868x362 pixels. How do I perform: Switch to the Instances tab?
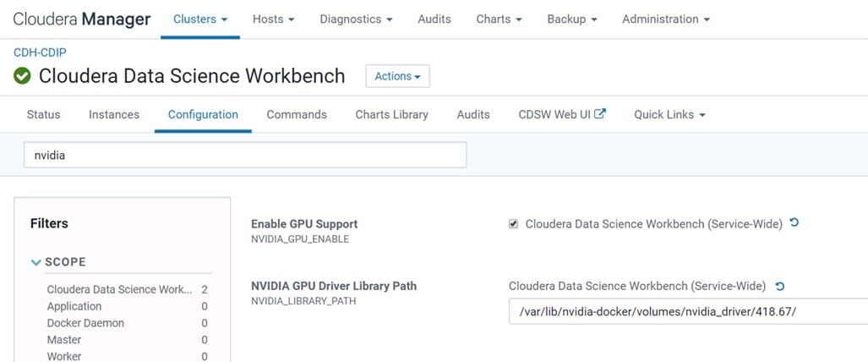pyautogui.click(x=114, y=115)
